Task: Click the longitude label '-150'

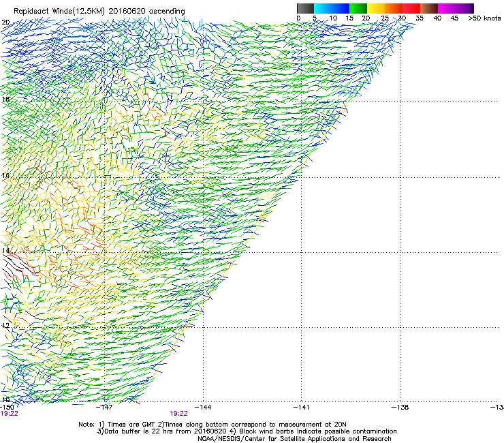Action: [7, 408]
